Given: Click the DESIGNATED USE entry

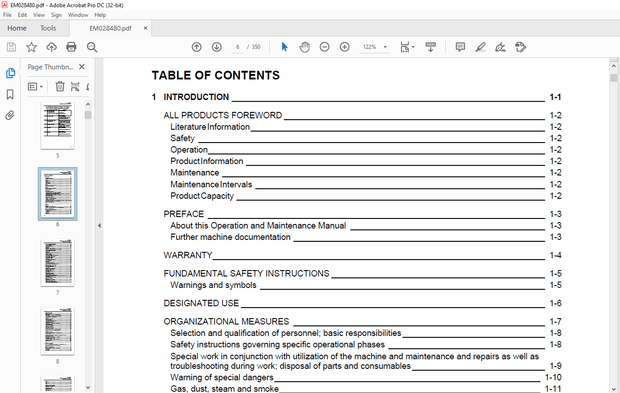Looking at the screenshot, I should click(201, 303).
